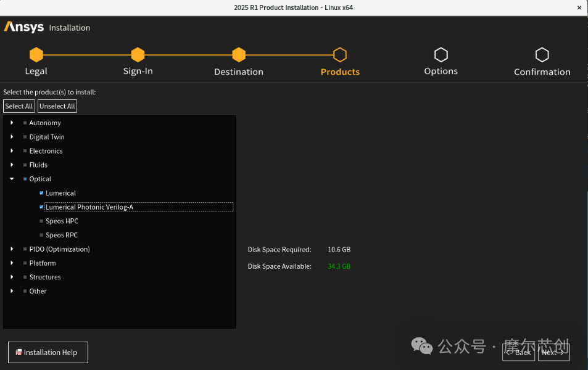The width and height of the screenshot is (588, 370).
Task: Check the Other category checkbox
Action: [25, 291]
